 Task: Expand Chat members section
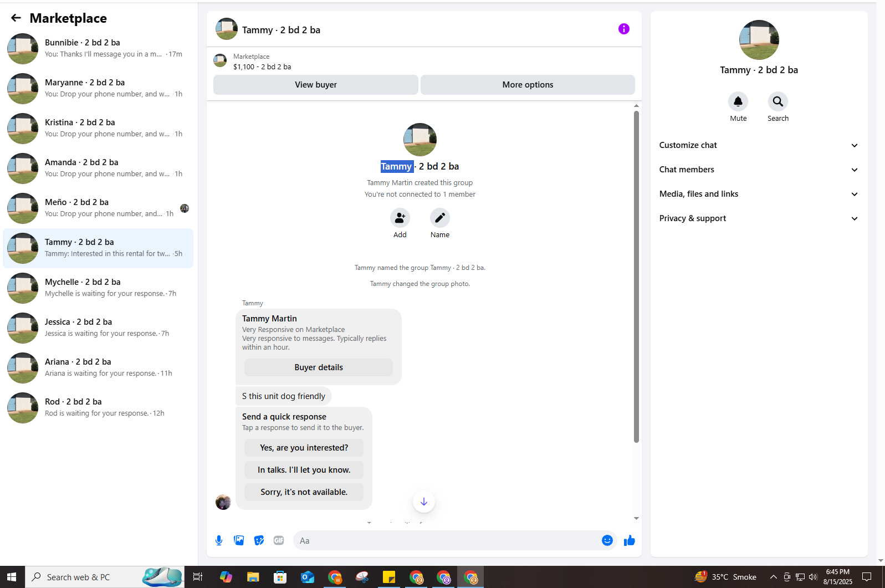pos(759,170)
